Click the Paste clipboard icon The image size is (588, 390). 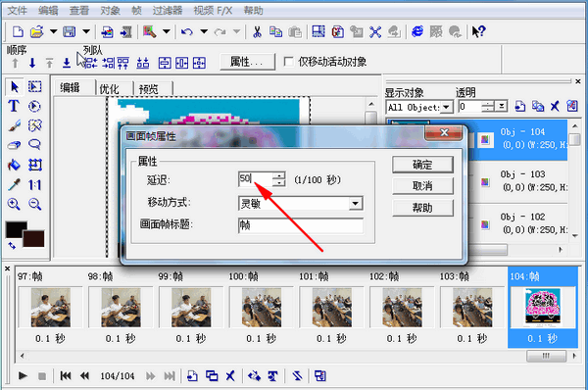[x=295, y=32]
